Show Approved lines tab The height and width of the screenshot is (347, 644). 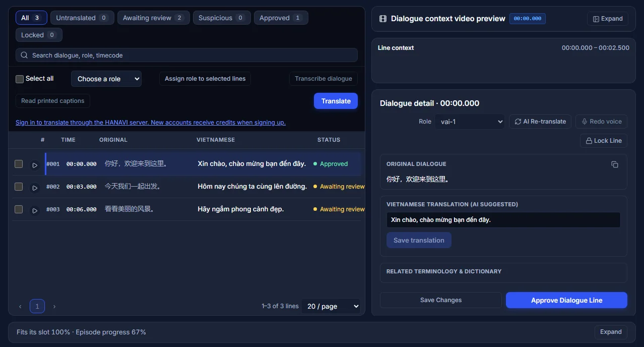(x=281, y=18)
